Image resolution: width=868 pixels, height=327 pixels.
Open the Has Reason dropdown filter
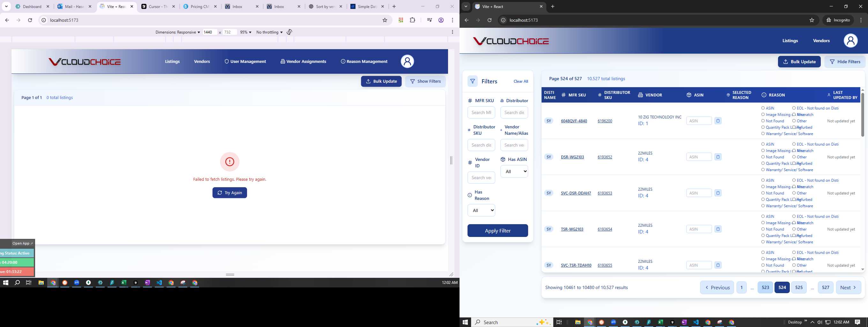coord(481,210)
